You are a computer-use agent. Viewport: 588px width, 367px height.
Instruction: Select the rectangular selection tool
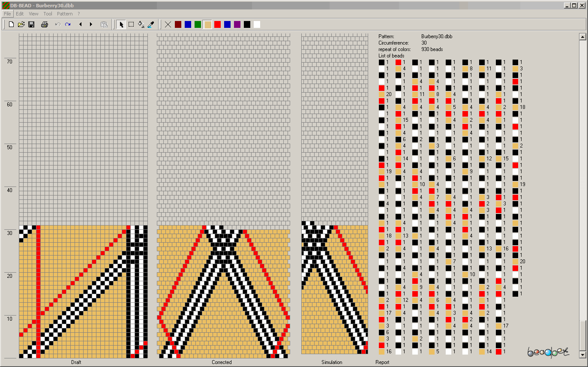point(131,24)
